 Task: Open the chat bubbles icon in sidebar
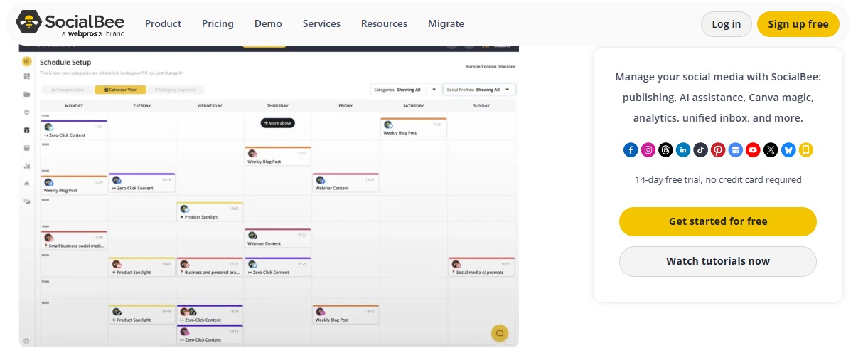point(27,201)
